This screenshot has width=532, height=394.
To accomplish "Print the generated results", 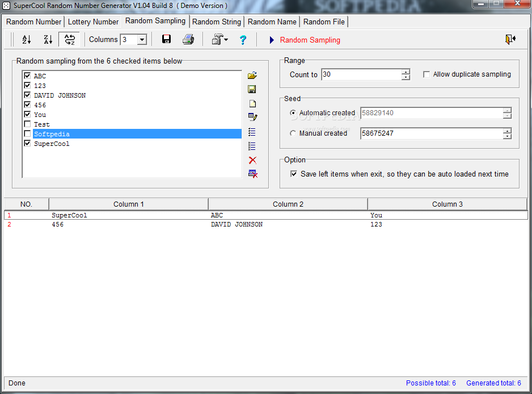I will pos(188,39).
